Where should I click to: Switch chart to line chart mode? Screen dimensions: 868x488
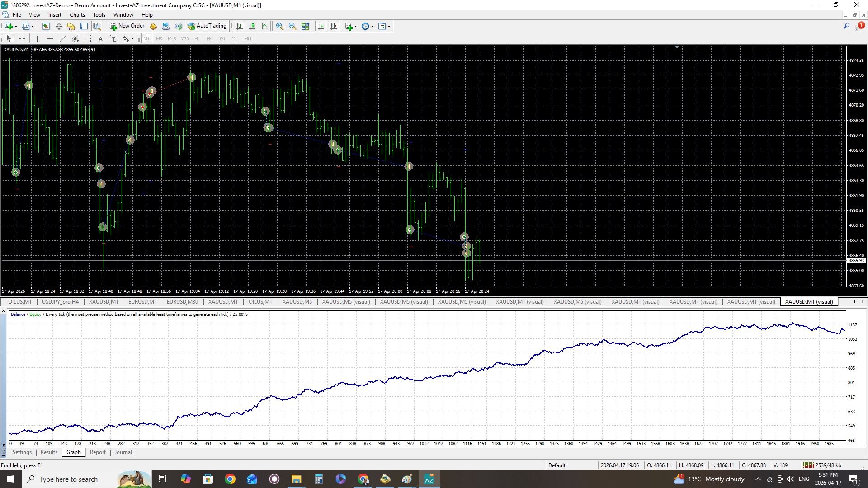click(264, 26)
